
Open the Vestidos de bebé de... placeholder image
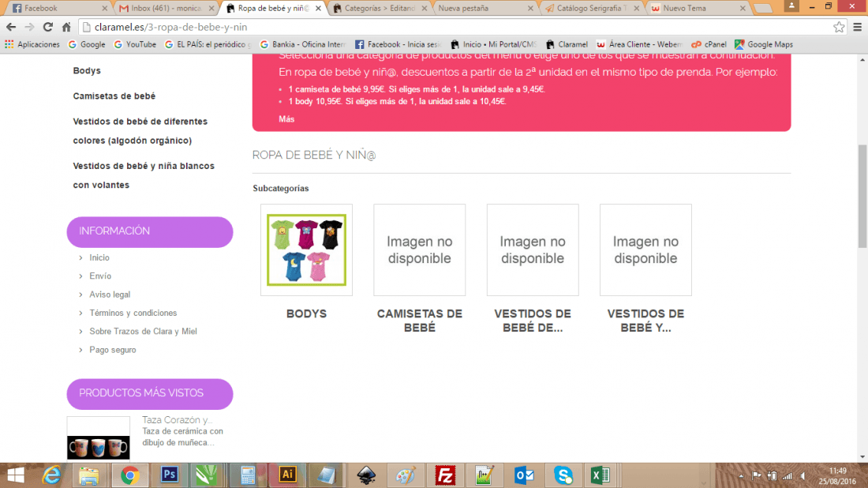533,250
